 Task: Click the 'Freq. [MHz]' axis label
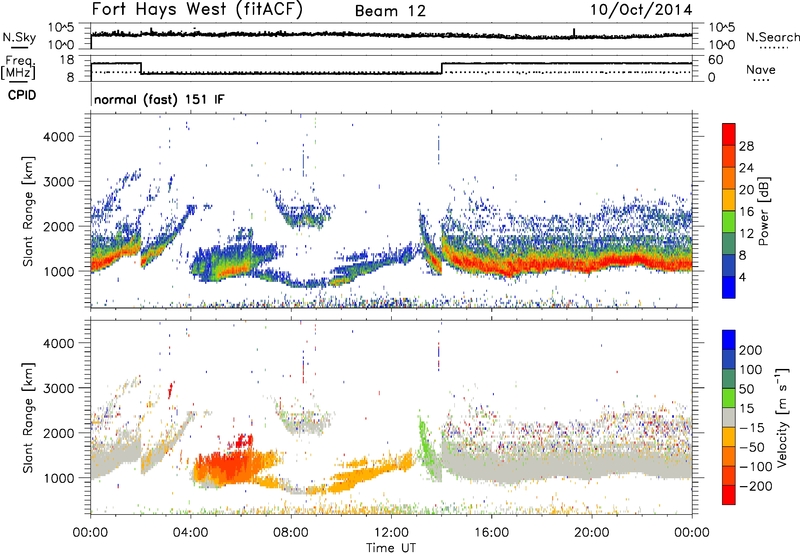pyautogui.click(x=19, y=67)
